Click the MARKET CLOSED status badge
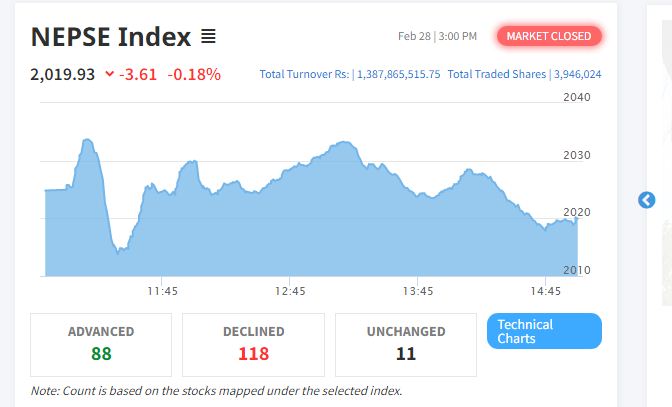The image size is (672, 407). tap(549, 36)
